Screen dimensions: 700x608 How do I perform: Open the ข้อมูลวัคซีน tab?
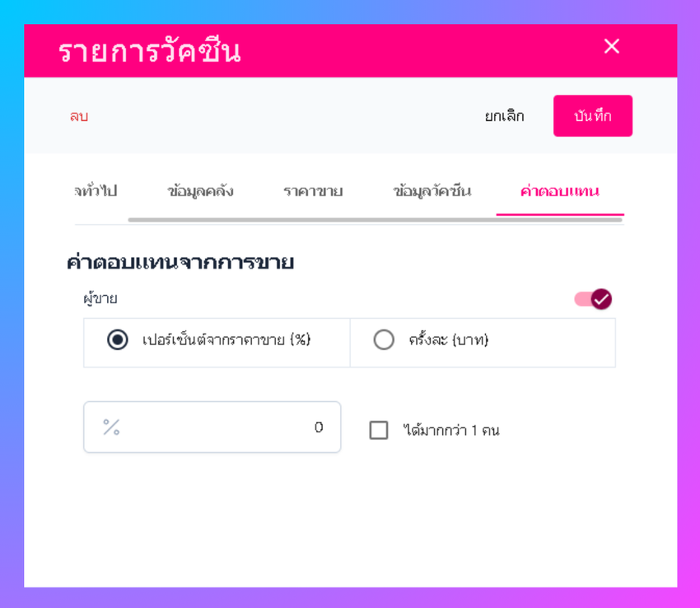pyautogui.click(x=432, y=191)
